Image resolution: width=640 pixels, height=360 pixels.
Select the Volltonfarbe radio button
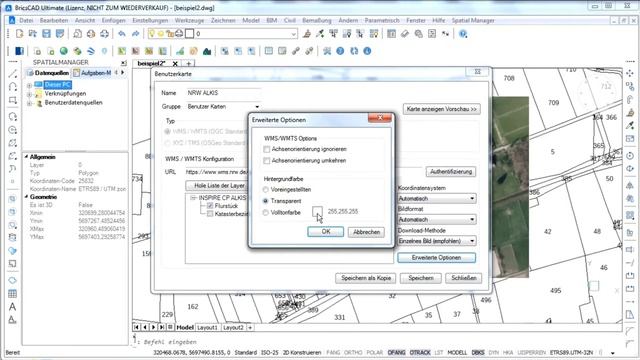266,213
